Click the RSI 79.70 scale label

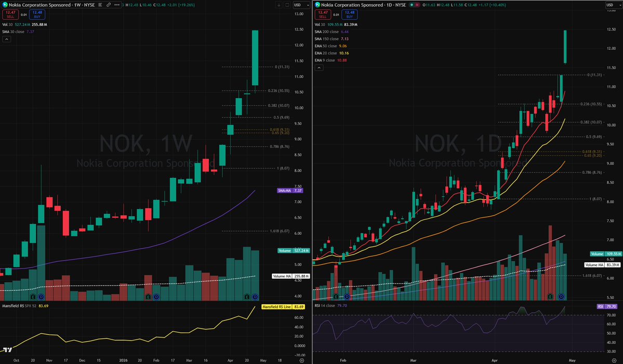pyautogui.click(x=607, y=306)
